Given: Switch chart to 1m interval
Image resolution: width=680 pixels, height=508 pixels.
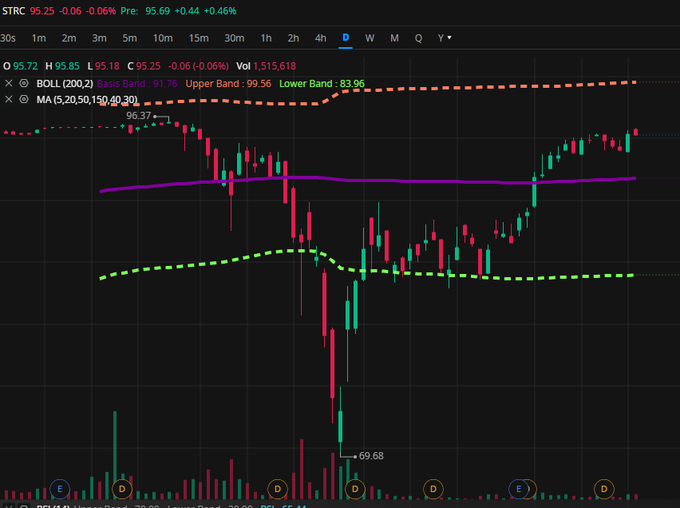Looking at the screenshot, I should (x=39, y=38).
